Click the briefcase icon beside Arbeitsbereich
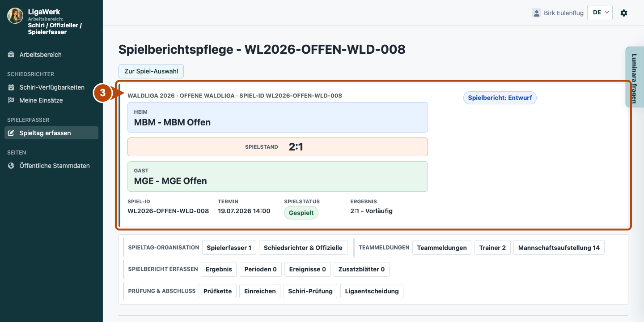Screen dimensions: 644x322 pyautogui.click(x=11, y=55)
